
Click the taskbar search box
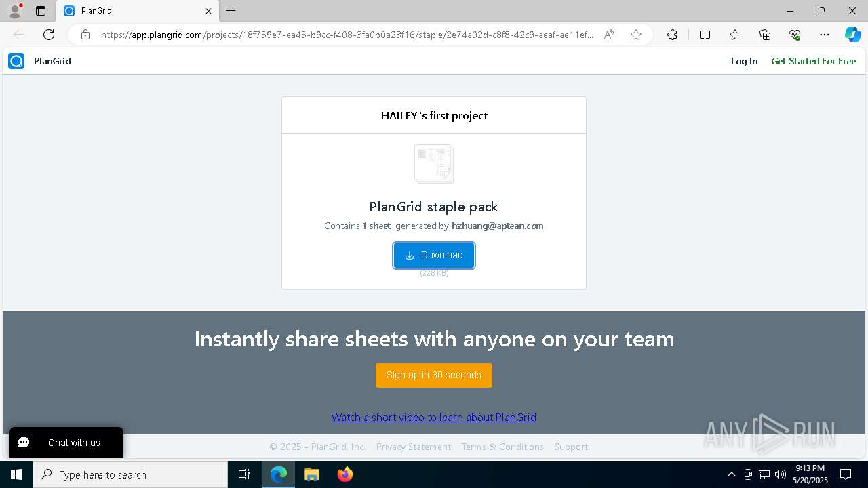[130, 474]
